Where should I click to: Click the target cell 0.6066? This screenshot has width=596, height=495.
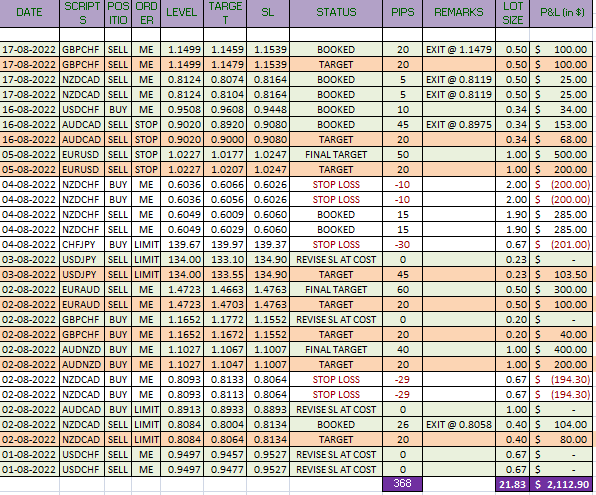225,185
